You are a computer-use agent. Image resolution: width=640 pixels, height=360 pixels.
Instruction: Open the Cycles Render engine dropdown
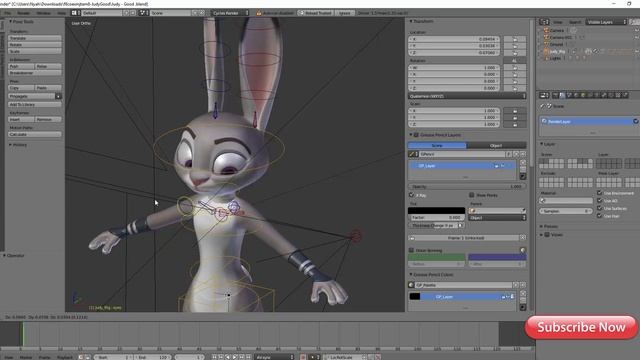click(230, 13)
